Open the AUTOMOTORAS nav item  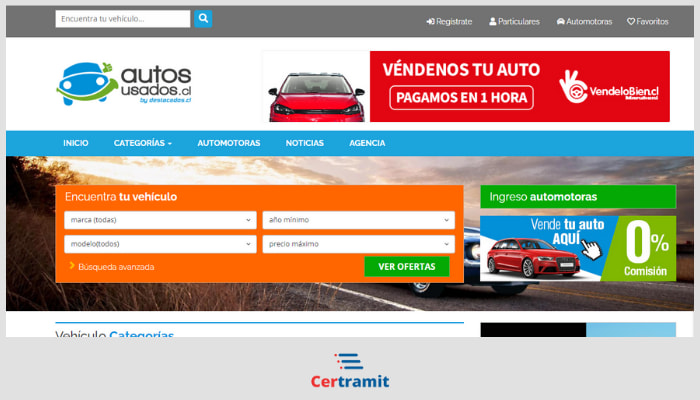229,143
